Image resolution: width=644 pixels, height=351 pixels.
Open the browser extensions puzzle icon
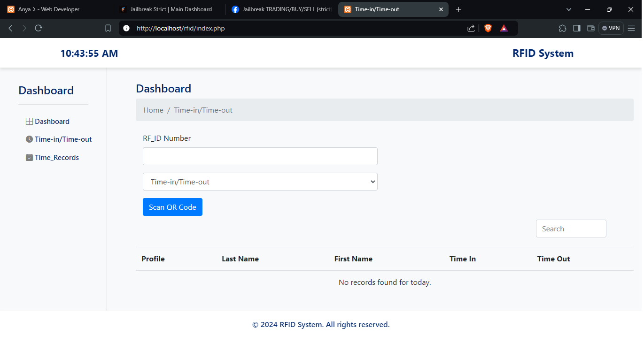click(x=562, y=28)
